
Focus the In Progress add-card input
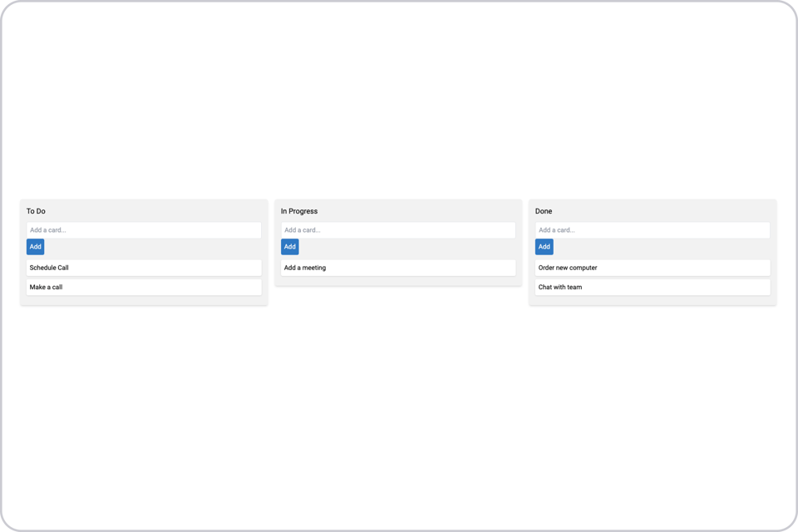point(398,230)
